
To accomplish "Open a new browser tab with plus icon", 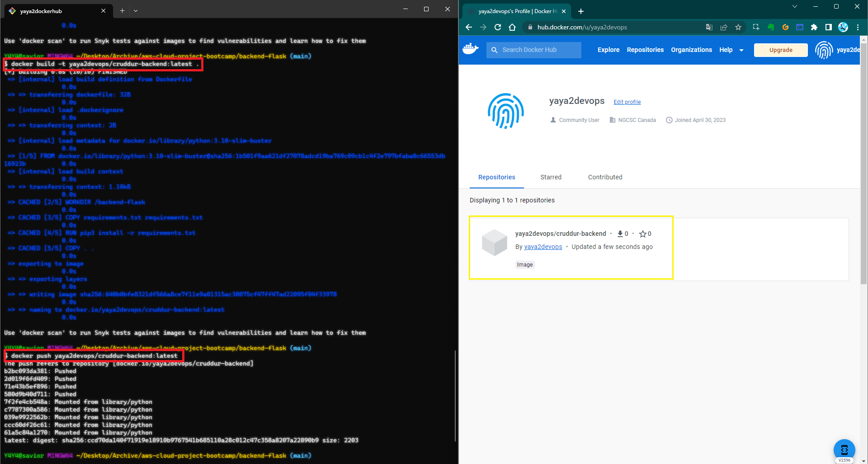I will pyautogui.click(x=581, y=11).
